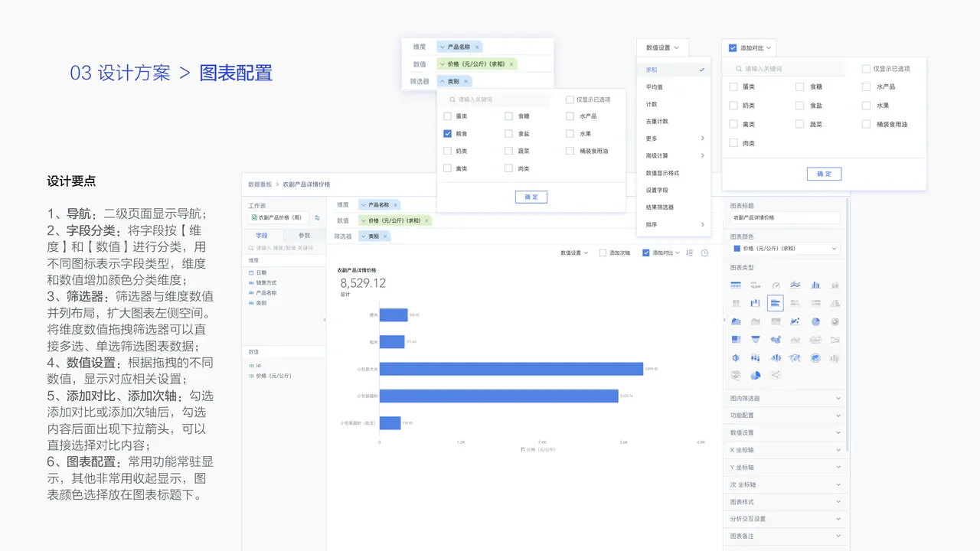
Task: Click the 图表标题 text field
Action: [x=786, y=218]
